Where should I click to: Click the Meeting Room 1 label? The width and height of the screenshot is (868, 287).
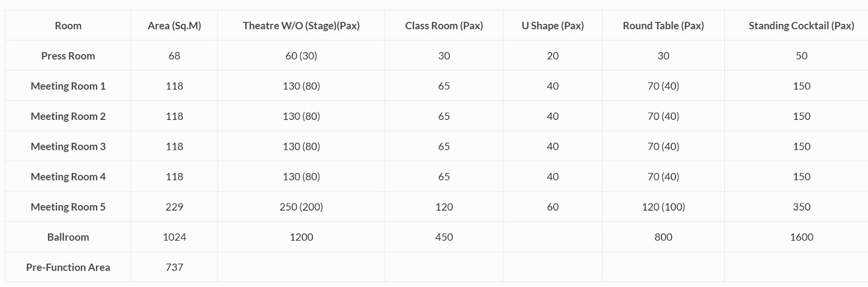point(68,86)
